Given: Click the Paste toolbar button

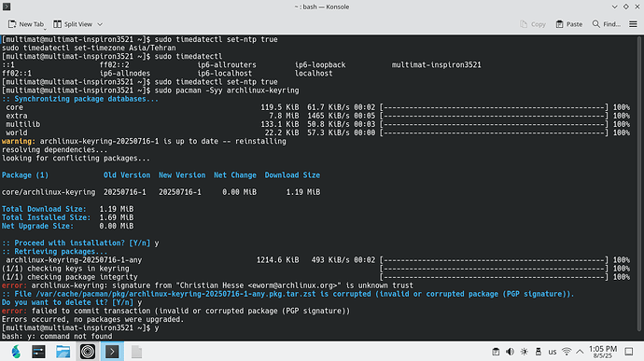Looking at the screenshot, I should (568, 24).
